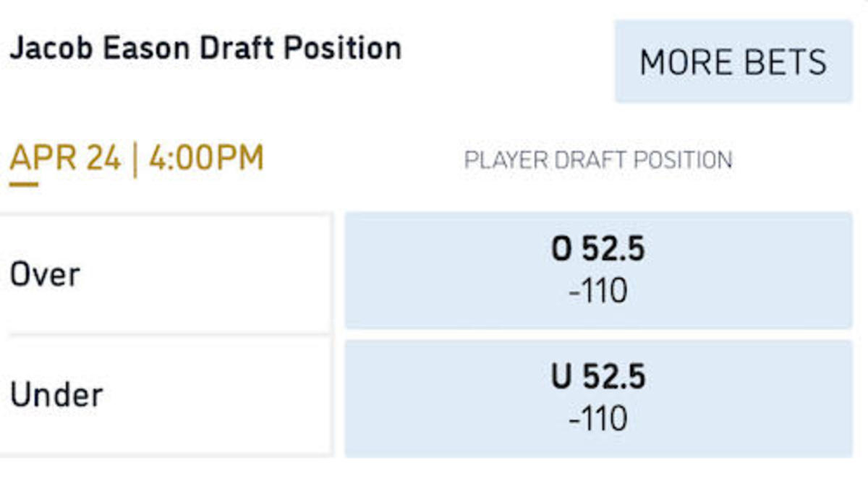Screen dimensions: 868x479
Task: Click the 4:00PM event time
Action: click(x=206, y=159)
